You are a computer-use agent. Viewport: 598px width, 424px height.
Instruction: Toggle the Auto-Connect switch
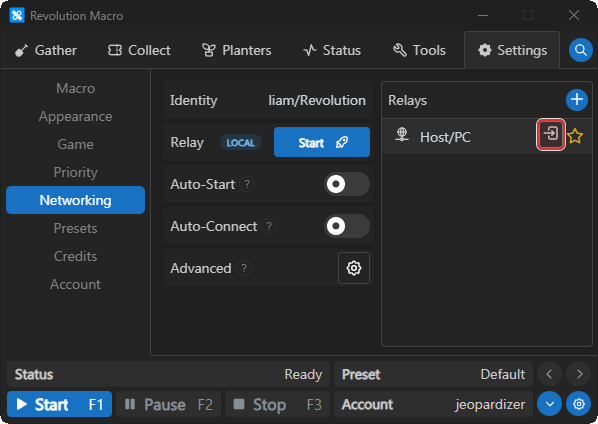point(347,226)
